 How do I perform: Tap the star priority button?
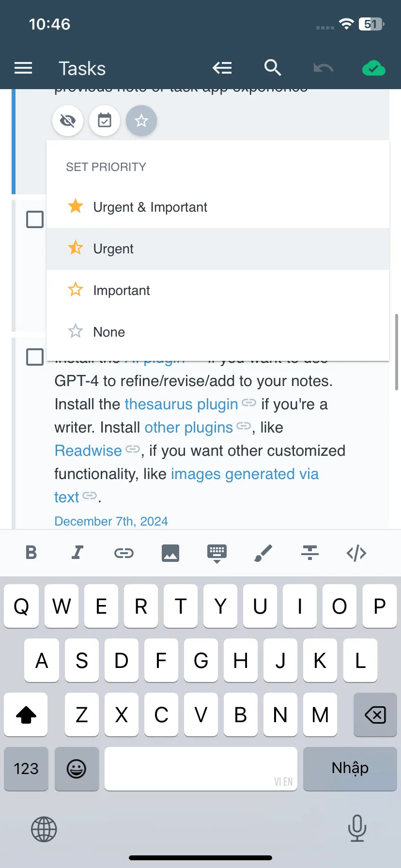(141, 121)
